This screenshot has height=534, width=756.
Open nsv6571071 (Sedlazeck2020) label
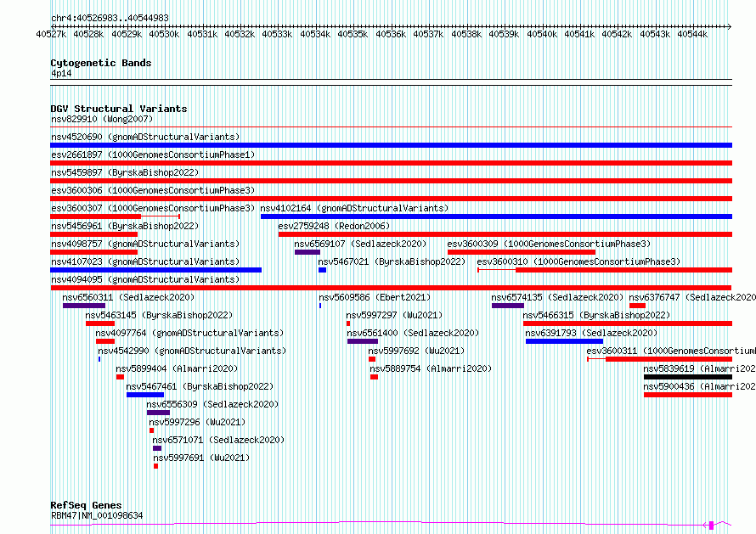[x=219, y=440]
